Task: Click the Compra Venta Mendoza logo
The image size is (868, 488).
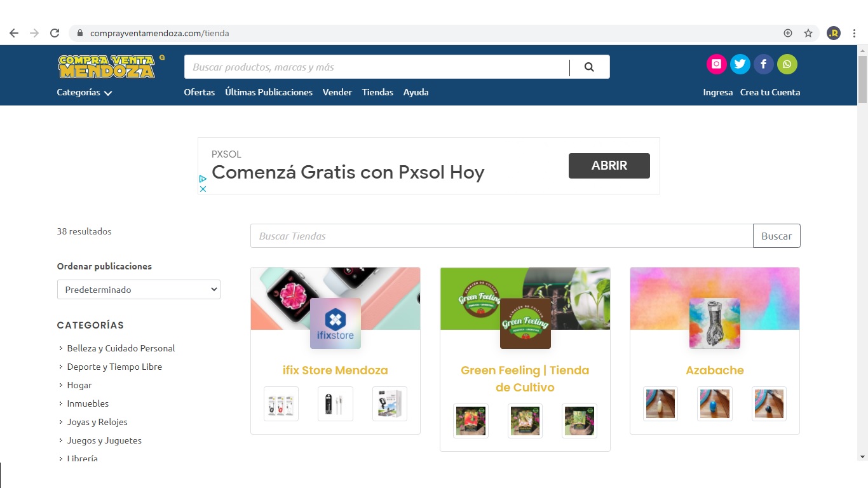Action: (108, 66)
